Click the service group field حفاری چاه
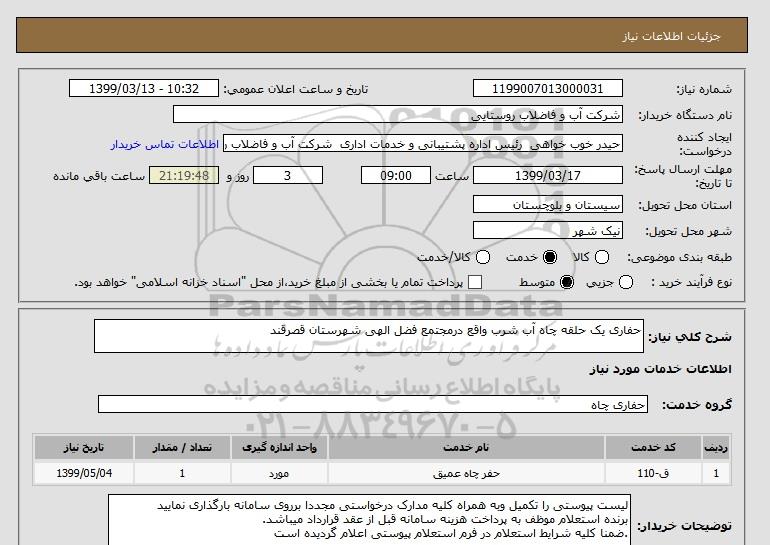Image resolution: width=770 pixels, height=545 pixels. [x=373, y=405]
